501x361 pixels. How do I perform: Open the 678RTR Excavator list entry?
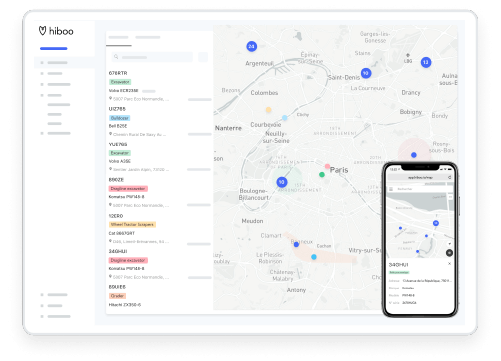coord(160,86)
